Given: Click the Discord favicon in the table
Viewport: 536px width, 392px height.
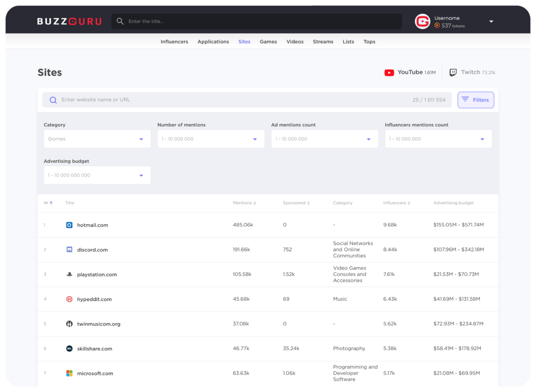Looking at the screenshot, I should (x=69, y=250).
